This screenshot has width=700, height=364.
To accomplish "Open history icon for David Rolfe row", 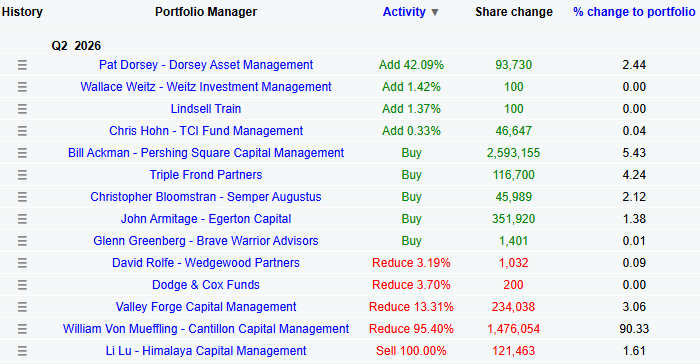I will (x=22, y=263).
